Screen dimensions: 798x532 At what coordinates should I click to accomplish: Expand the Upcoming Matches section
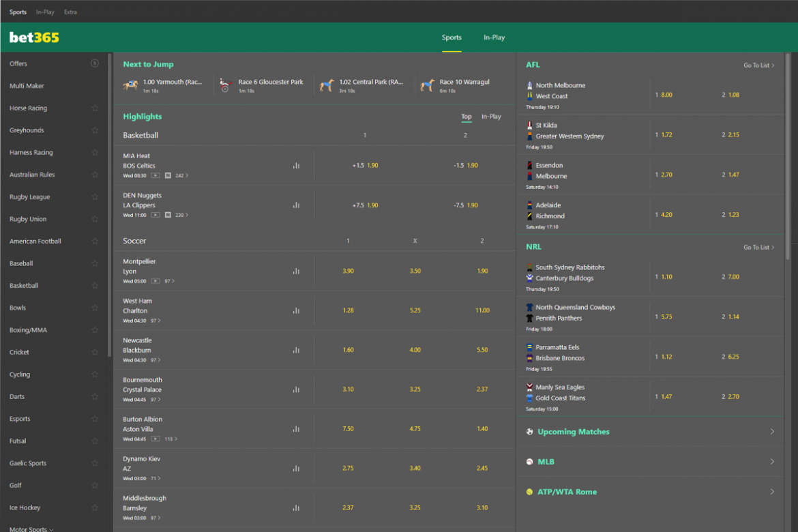[650, 432]
